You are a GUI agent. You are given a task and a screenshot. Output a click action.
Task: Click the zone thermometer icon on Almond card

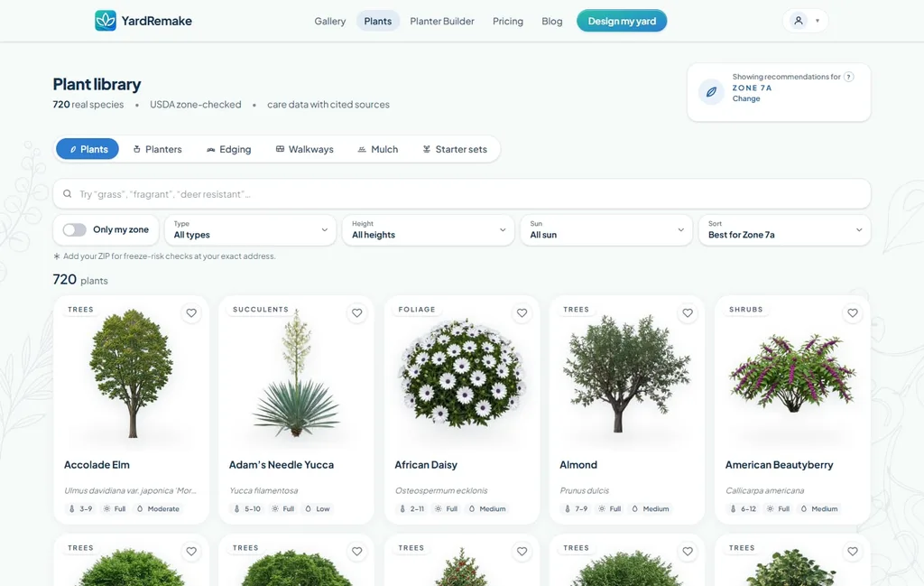[568, 508]
